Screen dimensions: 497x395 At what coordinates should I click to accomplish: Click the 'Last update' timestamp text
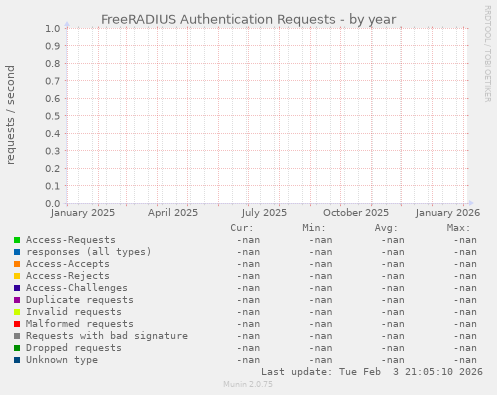[372, 372]
